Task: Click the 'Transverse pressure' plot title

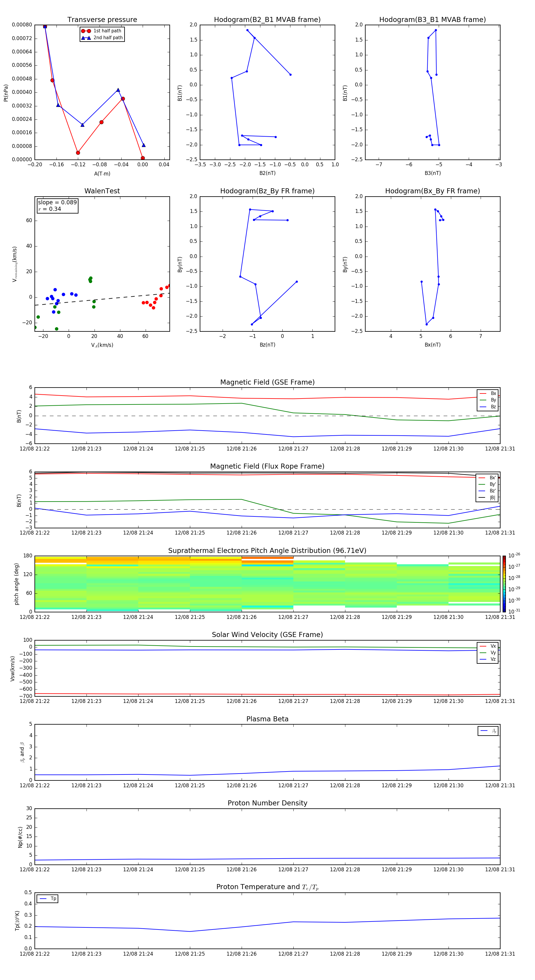Action: click(102, 19)
